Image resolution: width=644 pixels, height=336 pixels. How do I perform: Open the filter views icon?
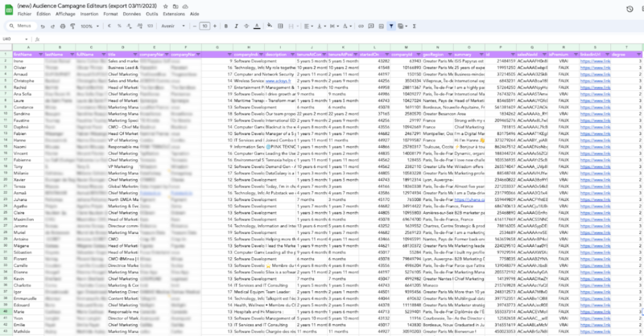(x=402, y=27)
